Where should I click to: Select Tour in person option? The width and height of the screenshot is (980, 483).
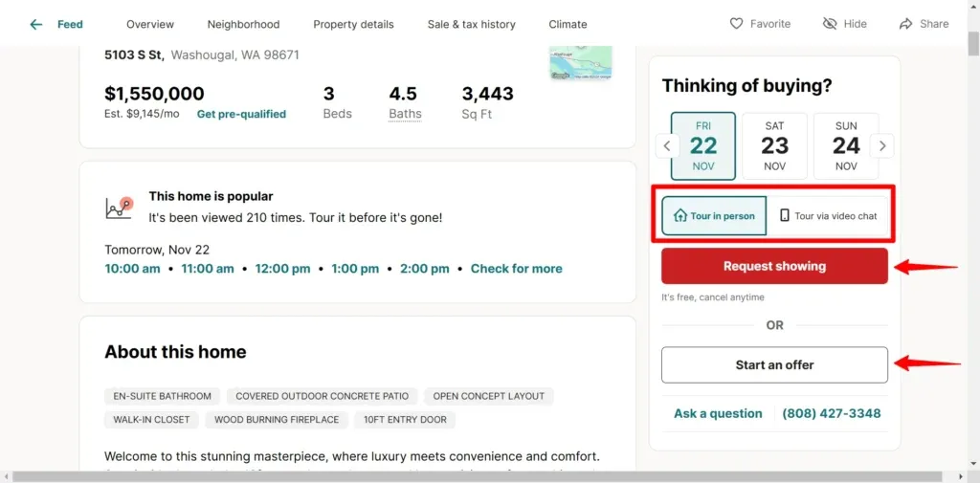714,216
